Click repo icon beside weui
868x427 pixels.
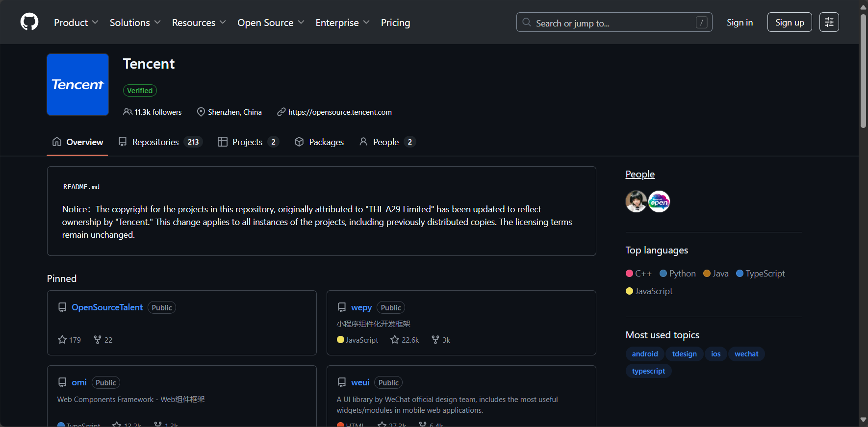(342, 382)
